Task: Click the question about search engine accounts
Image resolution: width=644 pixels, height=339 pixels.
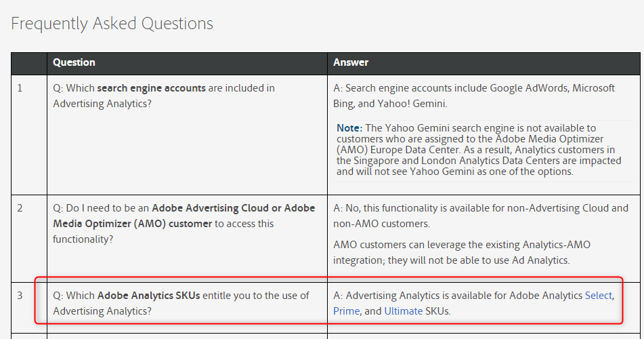Action: tap(164, 96)
